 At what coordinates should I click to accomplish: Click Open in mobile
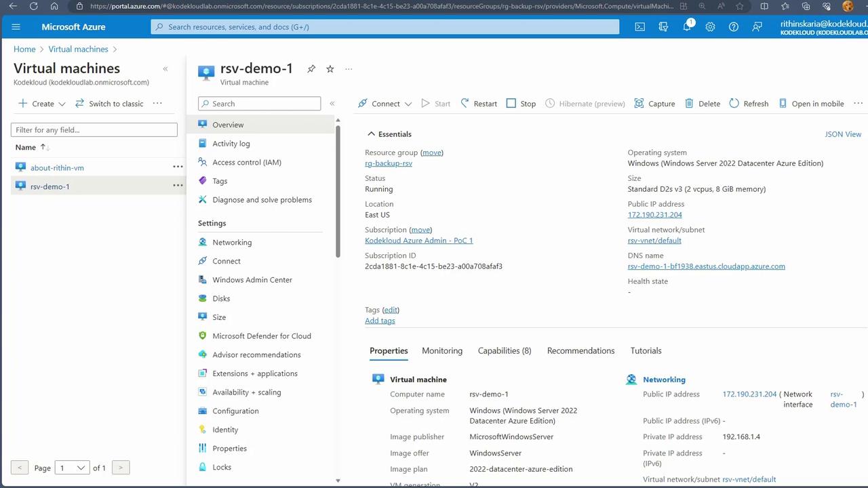pyautogui.click(x=811, y=104)
